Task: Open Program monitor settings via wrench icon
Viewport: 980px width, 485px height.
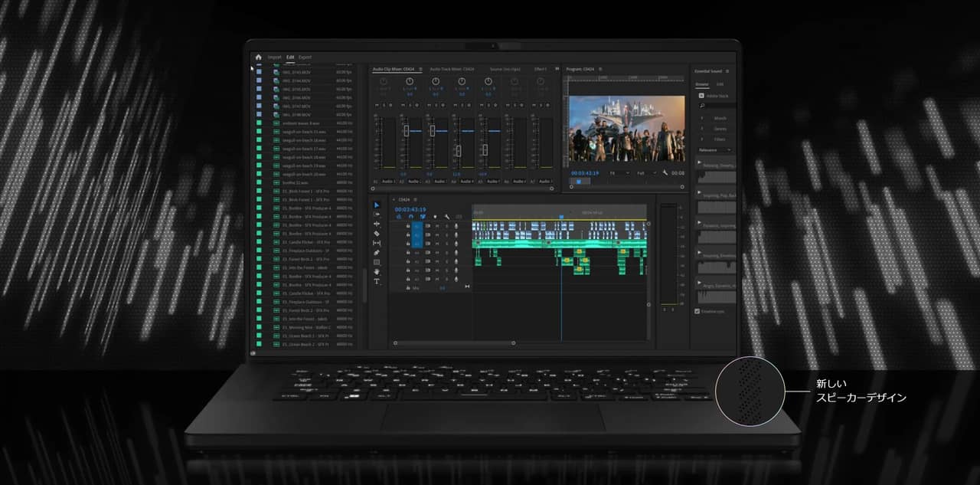Action: tap(665, 173)
